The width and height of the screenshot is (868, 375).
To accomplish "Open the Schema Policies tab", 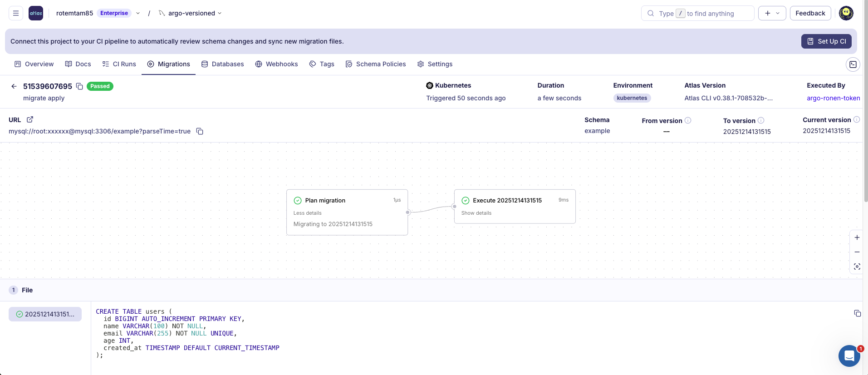I will [x=376, y=64].
